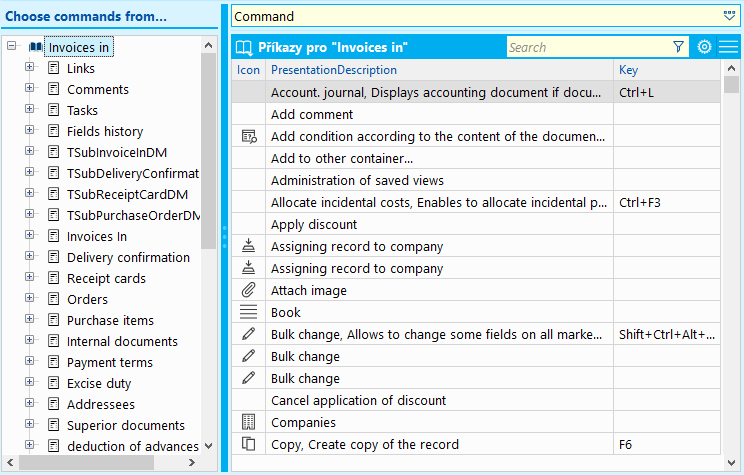Select Cancel application of discount command
Viewport: 744px width, 475px height.
tap(358, 400)
